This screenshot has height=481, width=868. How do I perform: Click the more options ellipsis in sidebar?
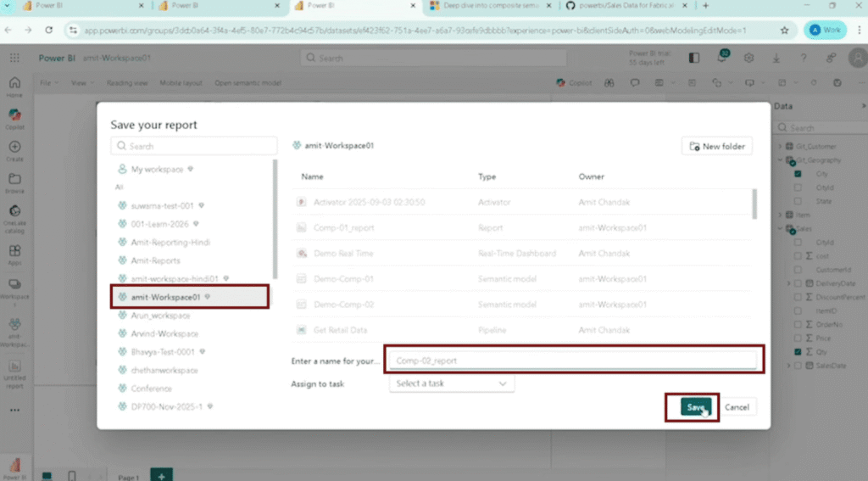click(x=14, y=410)
